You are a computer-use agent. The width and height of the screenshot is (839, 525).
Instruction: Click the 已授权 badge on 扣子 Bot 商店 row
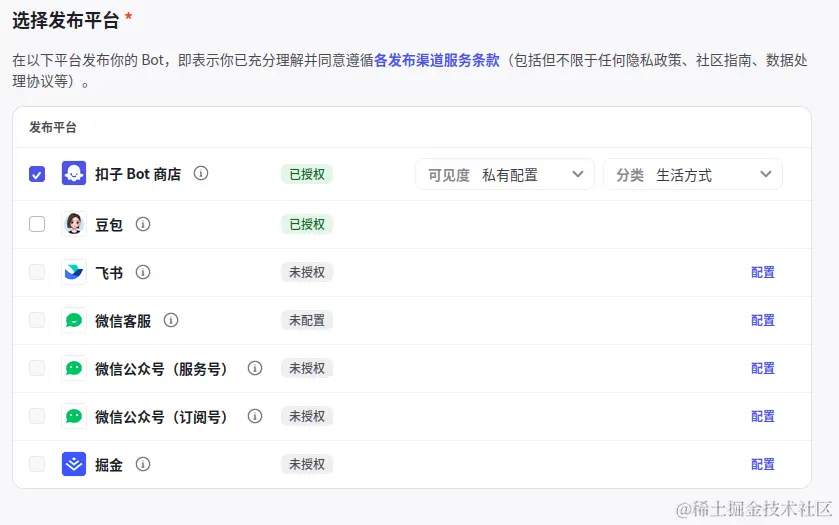point(307,174)
